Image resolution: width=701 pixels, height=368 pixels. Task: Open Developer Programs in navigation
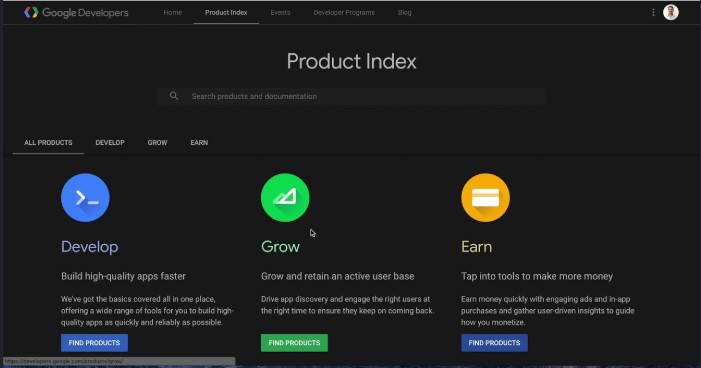pyautogui.click(x=344, y=13)
